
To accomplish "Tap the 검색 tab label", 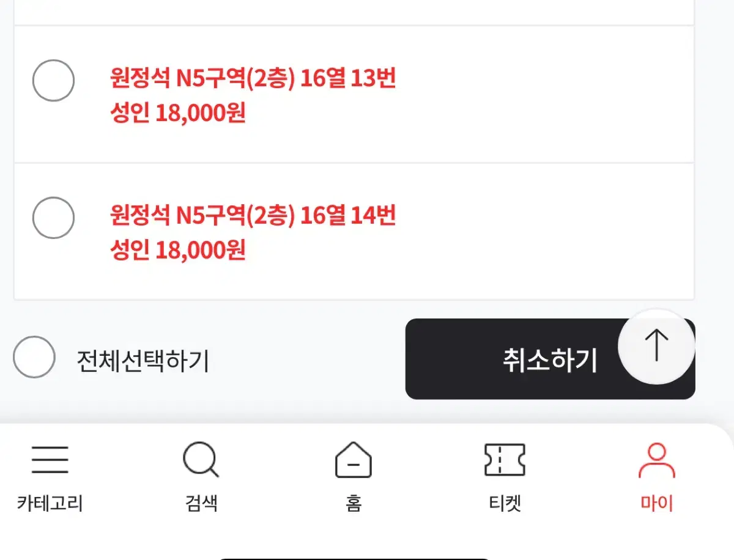I will (201, 504).
